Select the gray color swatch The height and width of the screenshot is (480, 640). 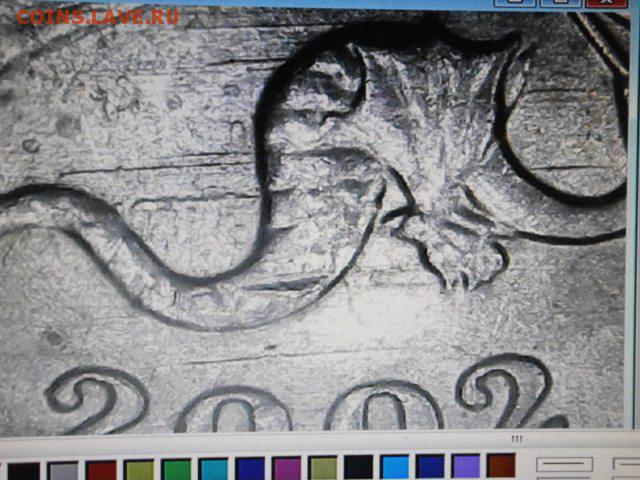click(62, 471)
